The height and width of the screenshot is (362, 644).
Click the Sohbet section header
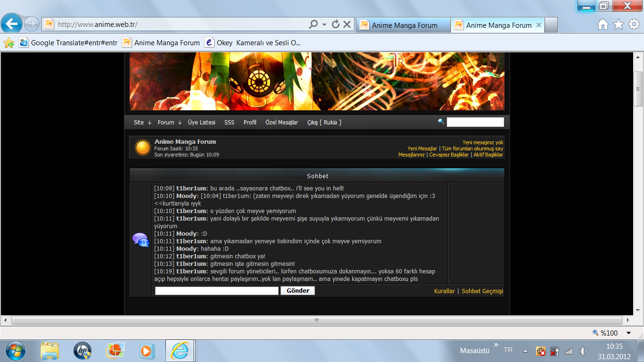[x=317, y=176]
